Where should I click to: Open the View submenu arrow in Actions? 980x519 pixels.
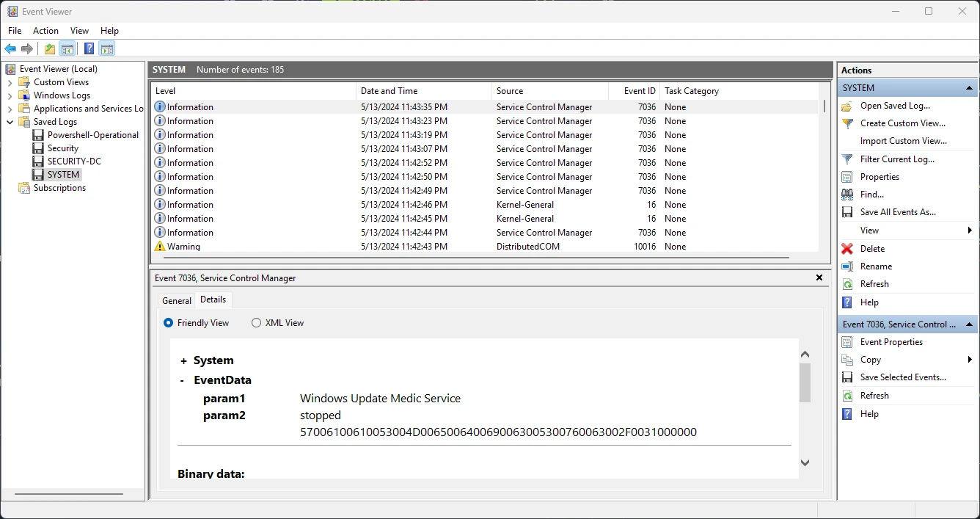click(x=970, y=231)
